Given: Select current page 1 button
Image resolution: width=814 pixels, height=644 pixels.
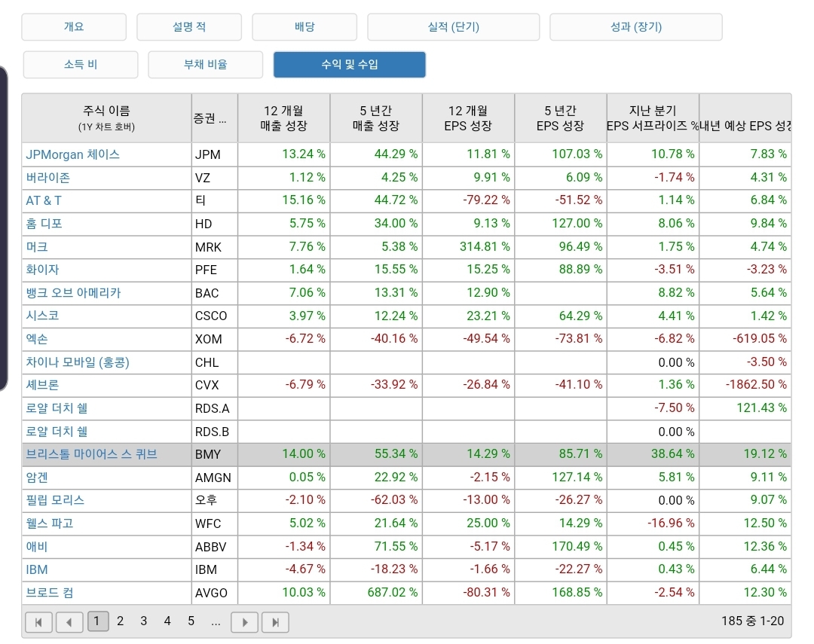Looking at the screenshot, I should (x=97, y=621).
